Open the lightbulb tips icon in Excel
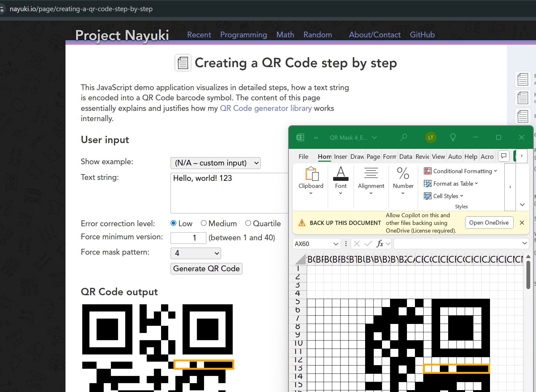The height and width of the screenshot is (392, 536). [453, 137]
